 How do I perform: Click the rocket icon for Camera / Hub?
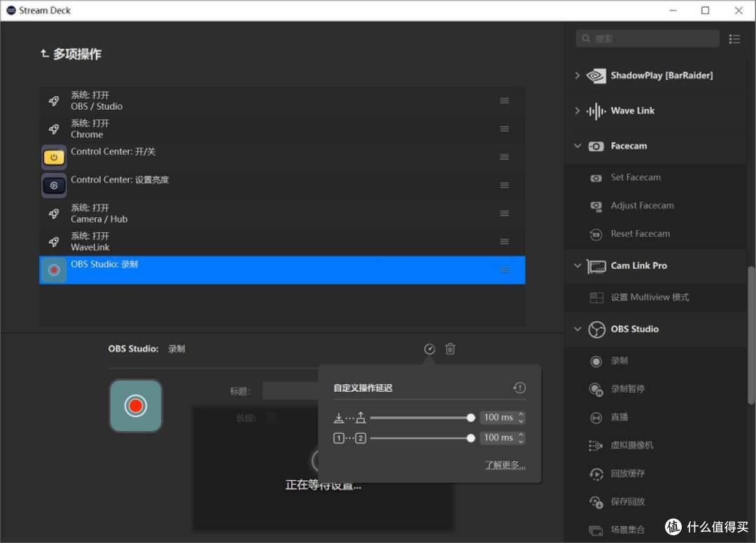[53, 213]
